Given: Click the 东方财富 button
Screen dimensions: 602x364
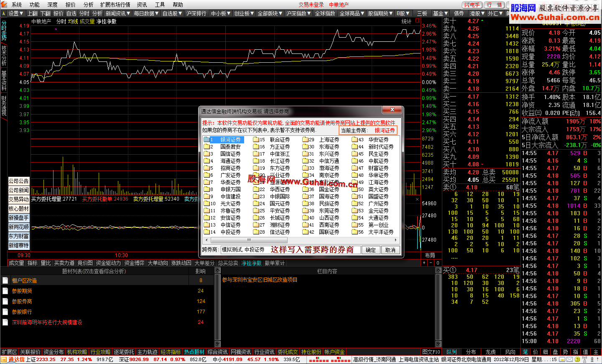Looking at the screenshot, I should pos(19,236).
